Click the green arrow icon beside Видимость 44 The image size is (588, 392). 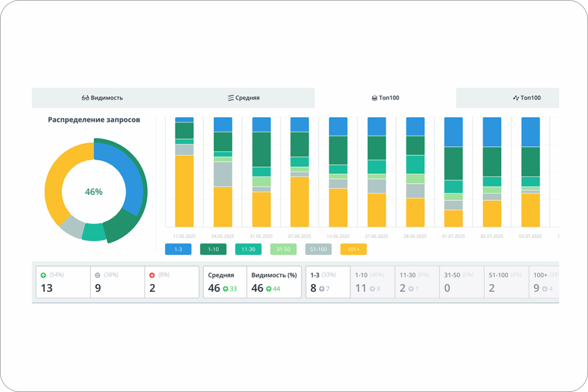[269, 289]
